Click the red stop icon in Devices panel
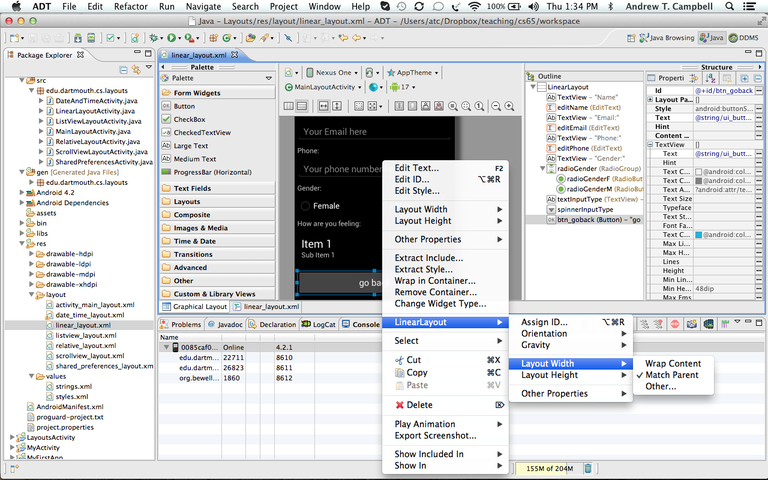Screen dimensions: 768x480 675,324
